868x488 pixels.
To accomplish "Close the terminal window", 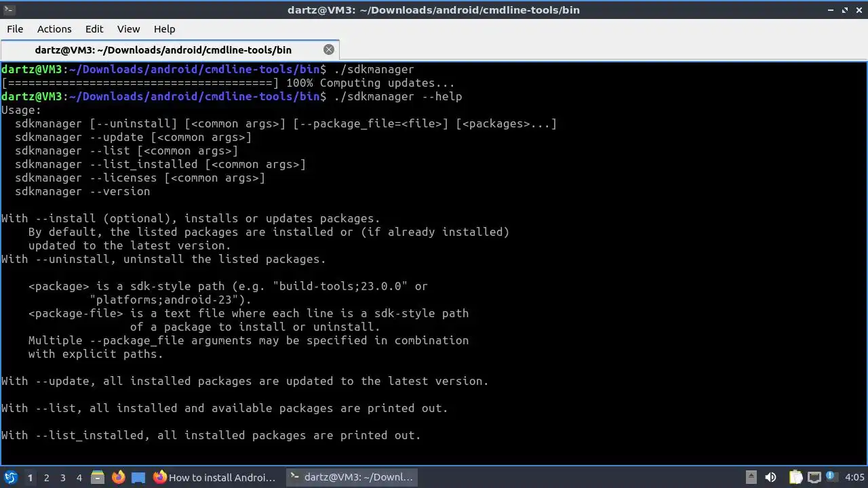I will click(x=859, y=9).
